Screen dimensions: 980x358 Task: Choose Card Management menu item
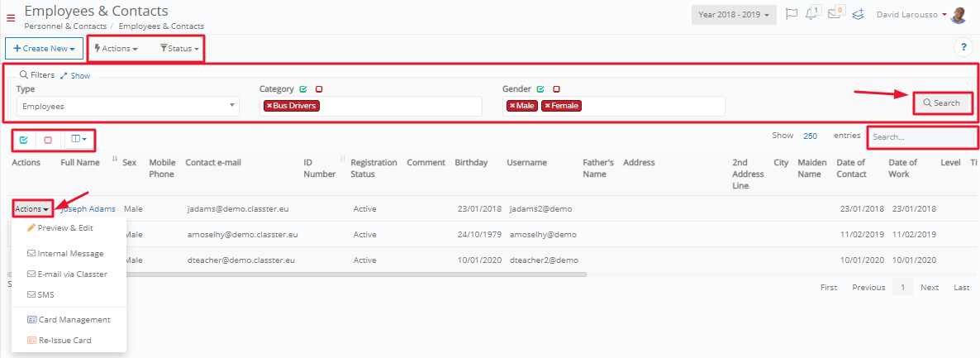tap(69, 319)
